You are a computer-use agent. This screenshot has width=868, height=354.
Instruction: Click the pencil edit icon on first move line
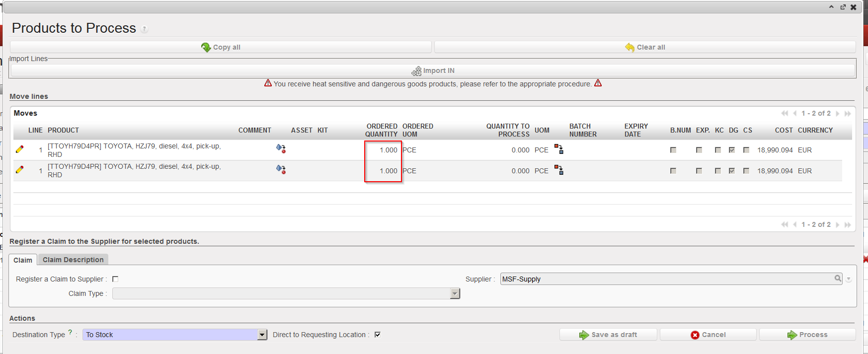pos(19,149)
